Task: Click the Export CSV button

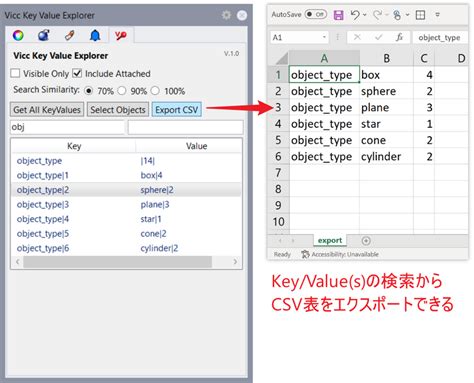Action: coord(177,110)
